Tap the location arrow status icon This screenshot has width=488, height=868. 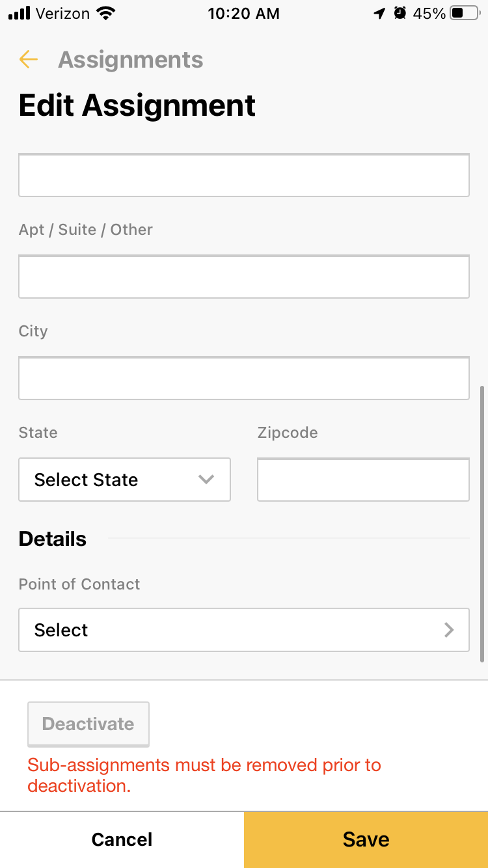coord(380,13)
